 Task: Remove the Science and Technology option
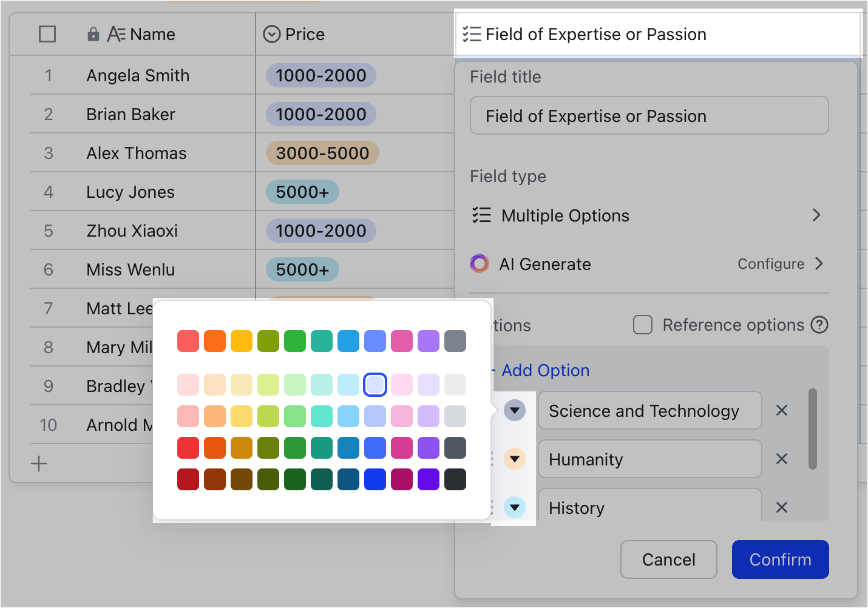pyautogui.click(x=782, y=411)
